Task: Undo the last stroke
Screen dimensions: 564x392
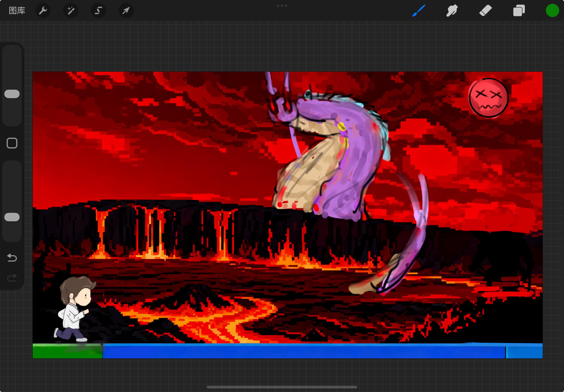Action: (12, 258)
